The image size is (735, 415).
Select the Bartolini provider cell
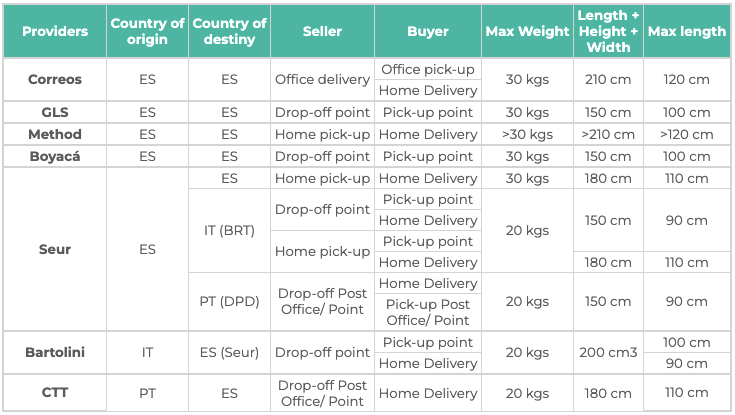[55, 352]
